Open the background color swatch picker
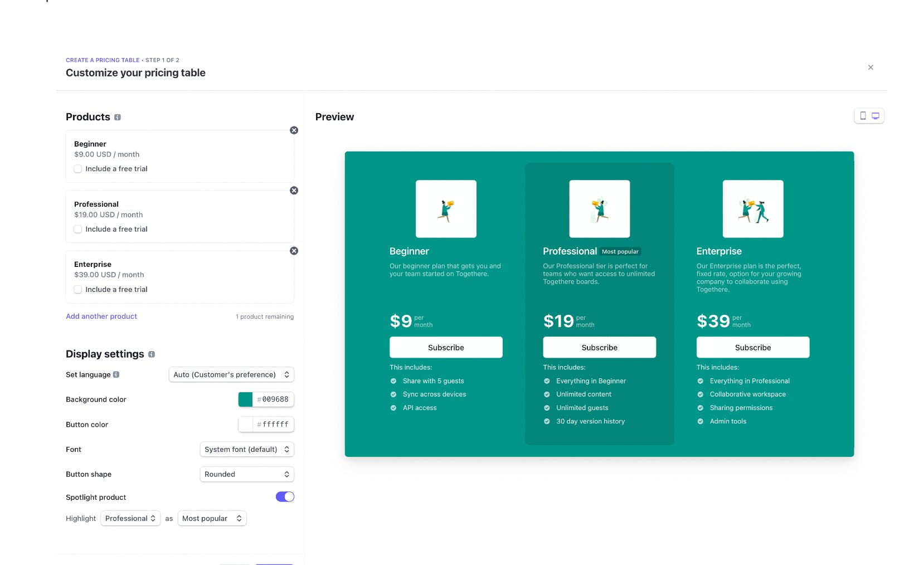 click(x=245, y=400)
